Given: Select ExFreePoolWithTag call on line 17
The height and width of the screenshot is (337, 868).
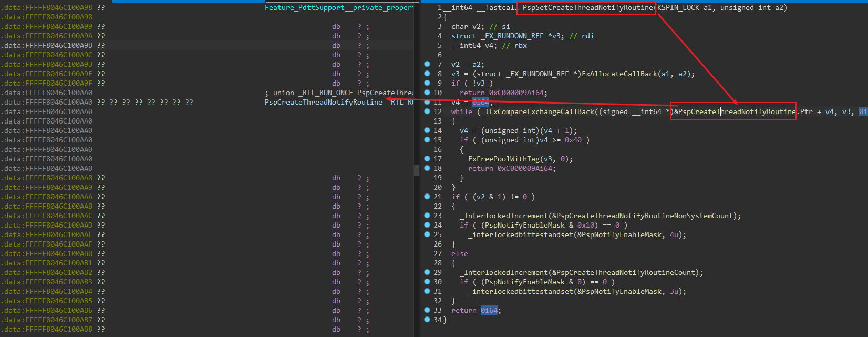Looking at the screenshot, I should tap(504, 159).
